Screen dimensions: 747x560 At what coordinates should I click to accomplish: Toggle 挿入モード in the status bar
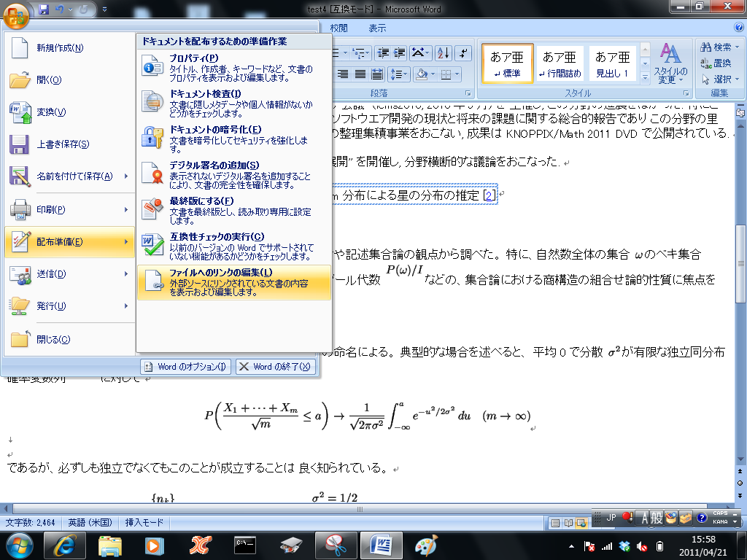144,523
